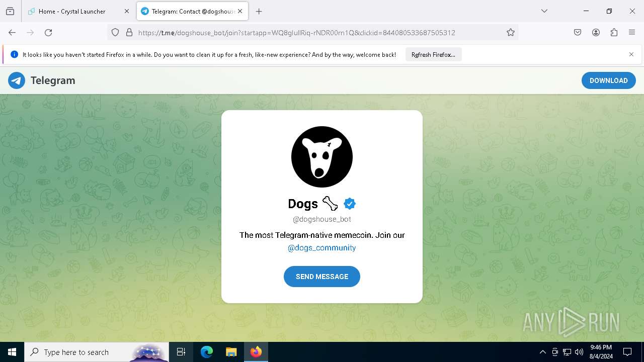
Task: Minimize the Firefox window
Action: (x=586, y=11)
